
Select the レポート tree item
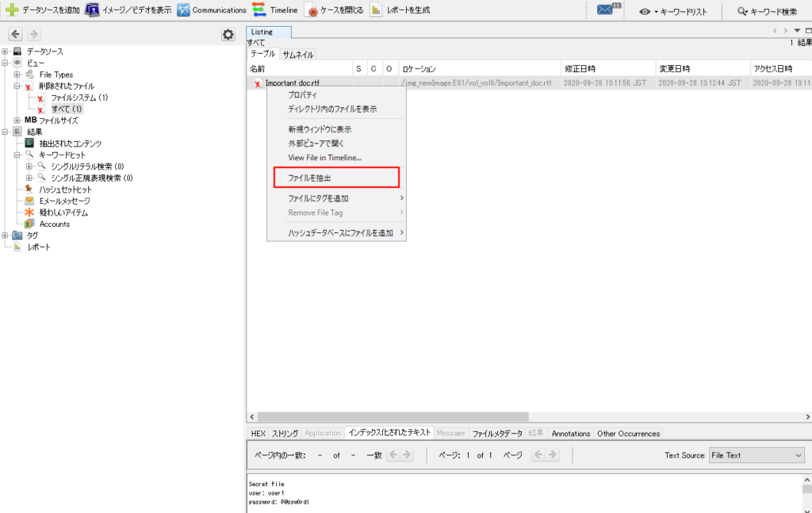click(39, 247)
